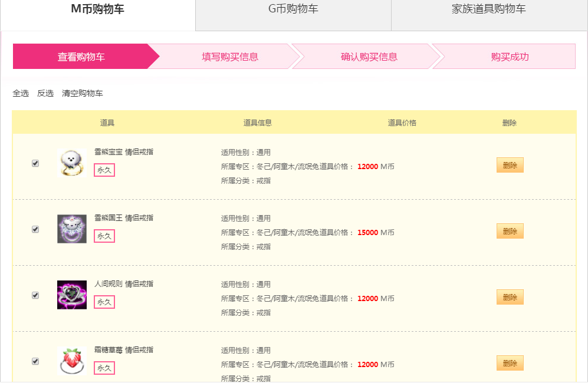
Task: Uncheck the 人间规则 情侣戒指 checkbox
Action: [x=35, y=295]
